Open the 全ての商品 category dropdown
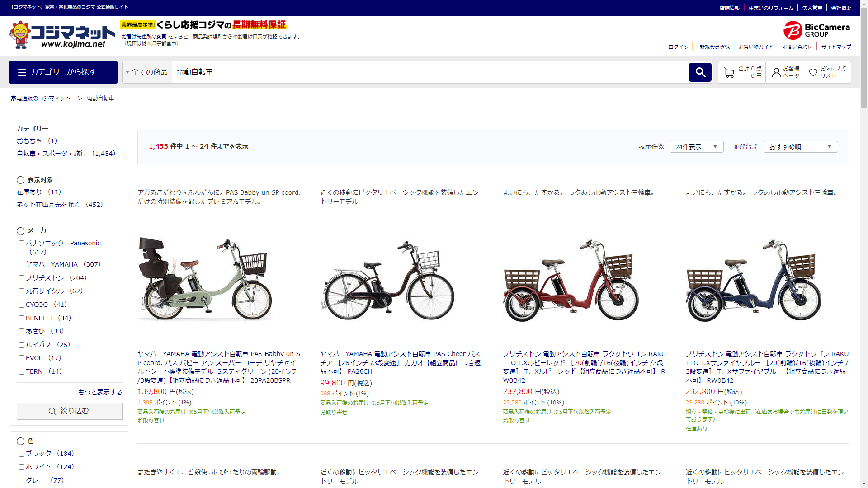868x488 pixels. 147,72
